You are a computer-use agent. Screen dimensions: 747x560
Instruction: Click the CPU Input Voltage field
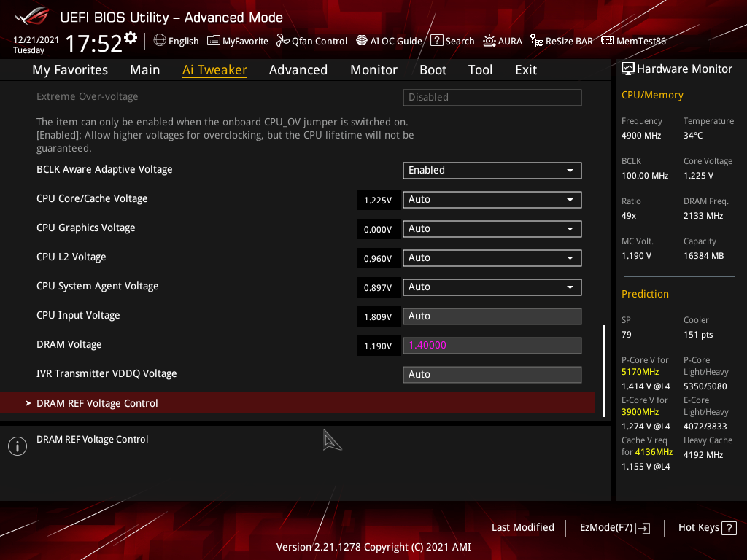492,316
